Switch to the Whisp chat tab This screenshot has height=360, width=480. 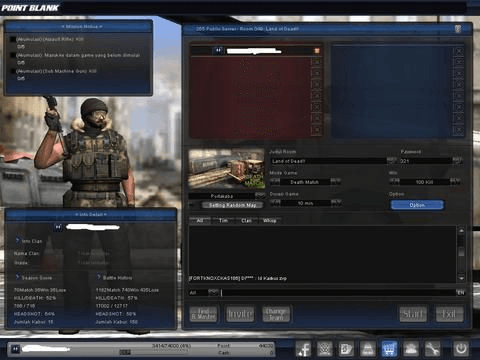tap(270, 220)
